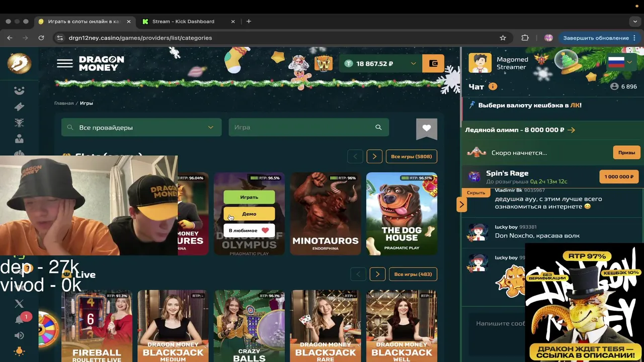644x362 pixels.
Task: Open Dragon Money Blackjack Well card
Action: pos(401,326)
